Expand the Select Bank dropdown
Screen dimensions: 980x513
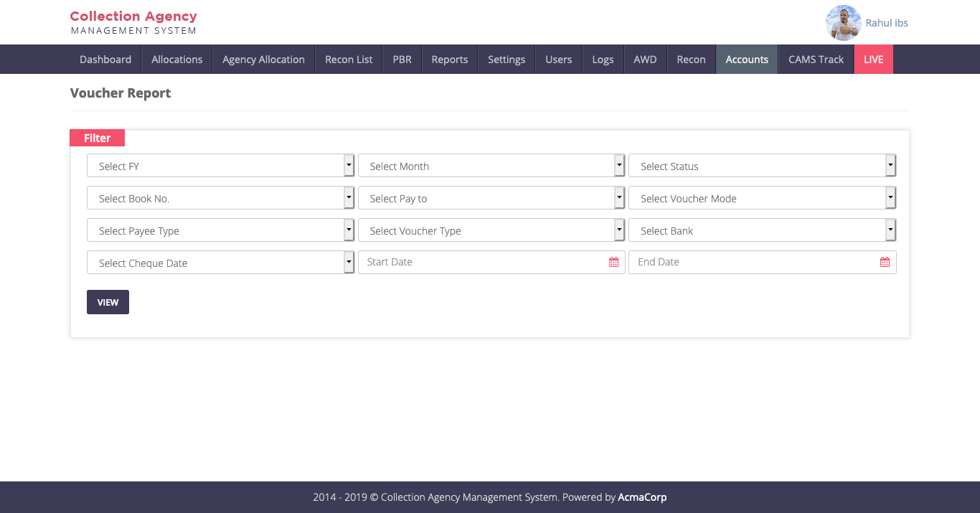pos(762,230)
